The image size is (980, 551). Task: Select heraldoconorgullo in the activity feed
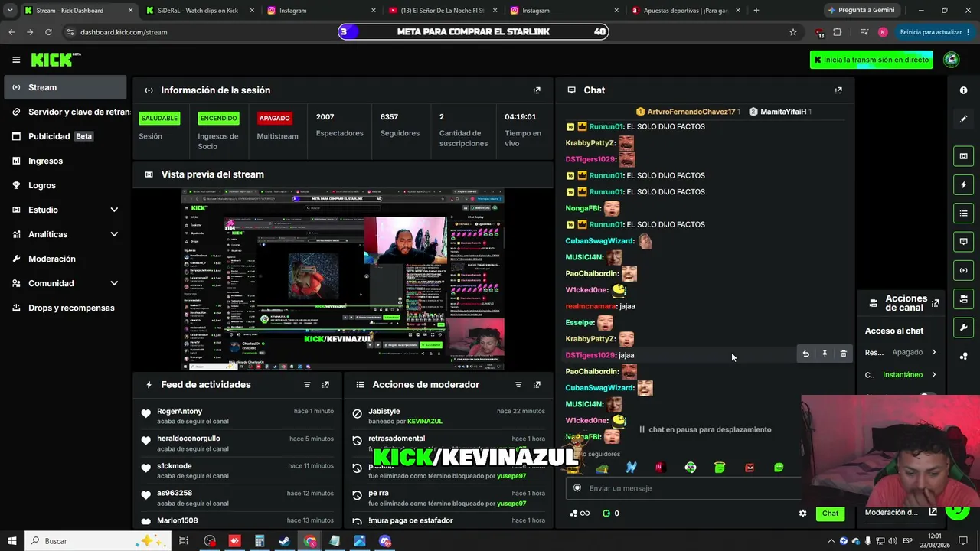pyautogui.click(x=188, y=439)
